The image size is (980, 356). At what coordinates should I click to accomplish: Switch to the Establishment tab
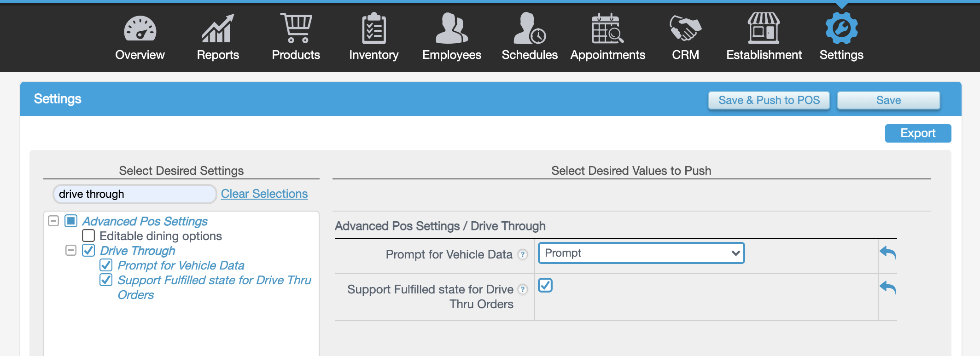(x=764, y=37)
